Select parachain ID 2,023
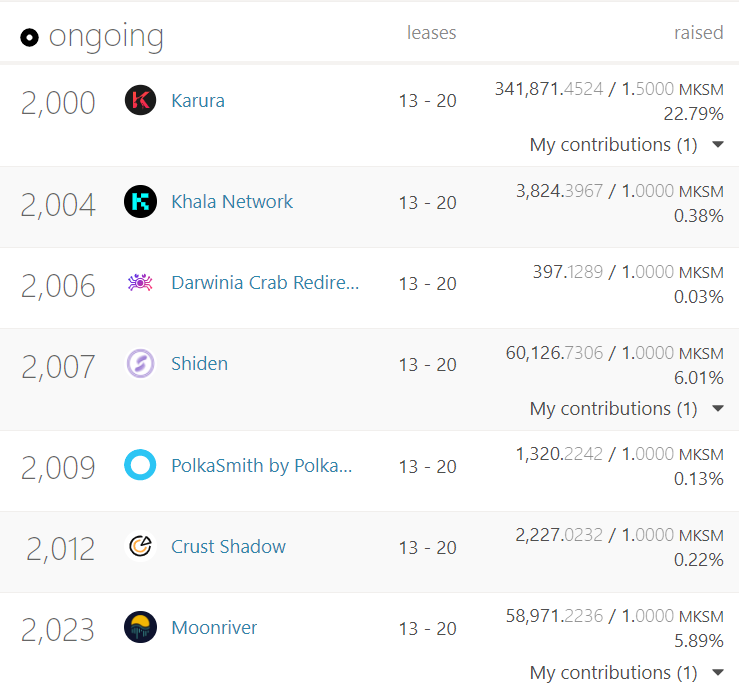This screenshot has width=739, height=694. click(x=58, y=630)
